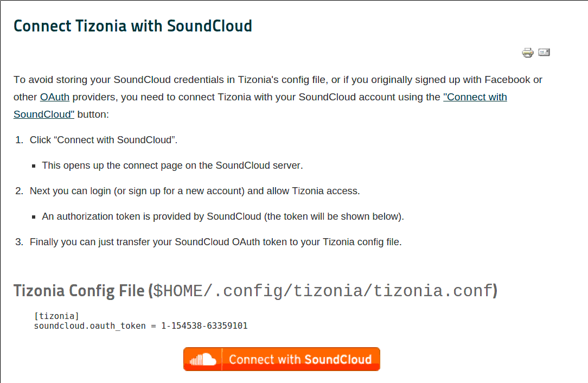This screenshot has height=383, width=588.
Task: Follow the "Connect with" hyperlink in the intro paragraph
Action: click(x=475, y=97)
